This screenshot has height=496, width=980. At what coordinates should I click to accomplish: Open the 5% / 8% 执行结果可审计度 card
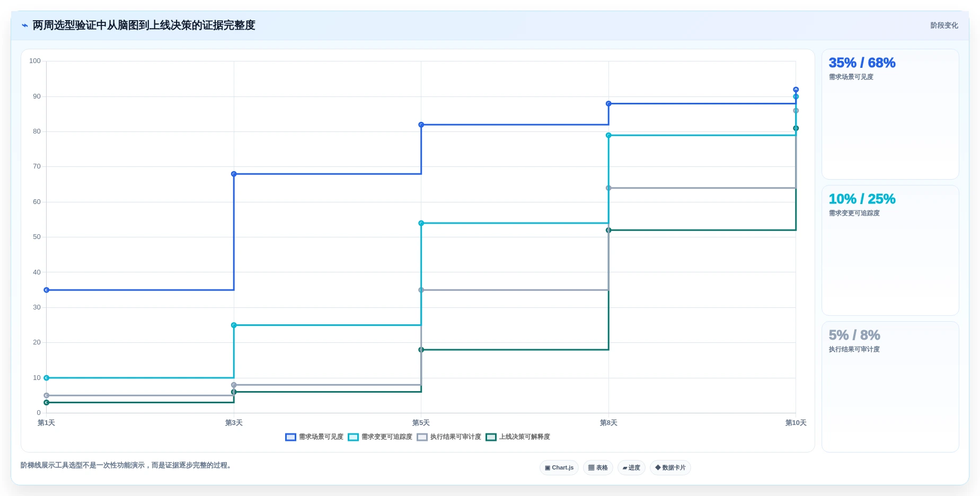[x=890, y=387]
